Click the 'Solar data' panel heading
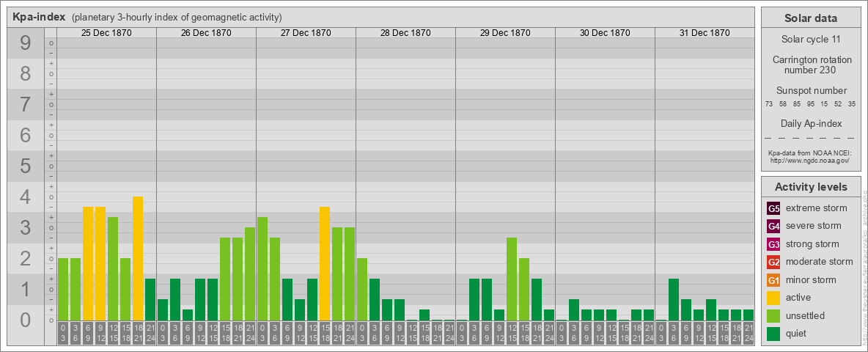 point(811,18)
